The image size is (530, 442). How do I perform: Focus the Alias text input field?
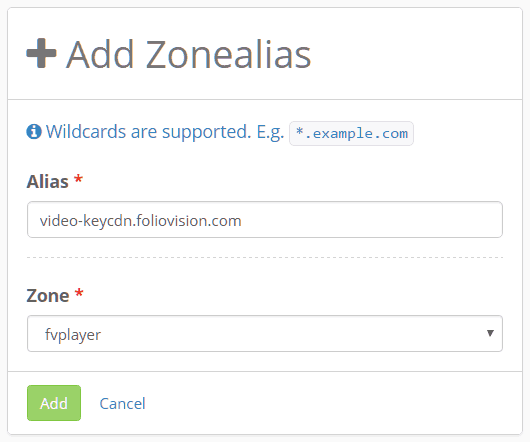pyautogui.click(x=265, y=220)
